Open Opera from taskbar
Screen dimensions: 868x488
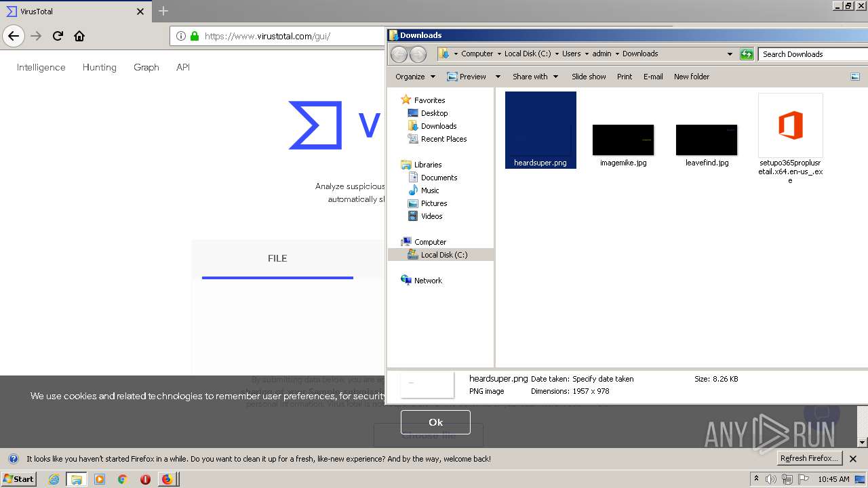[x=145, y=479]
